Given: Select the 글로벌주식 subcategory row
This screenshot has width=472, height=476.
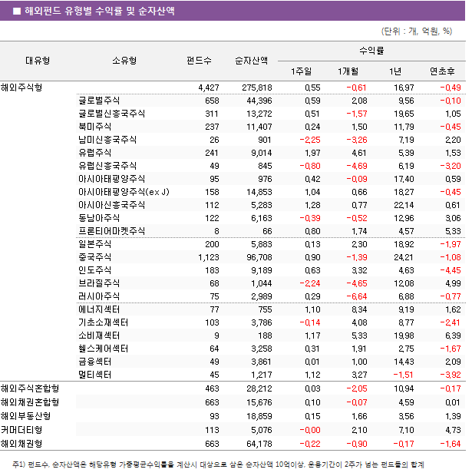Looking at the screenshot, I should (x=99, y=101).
